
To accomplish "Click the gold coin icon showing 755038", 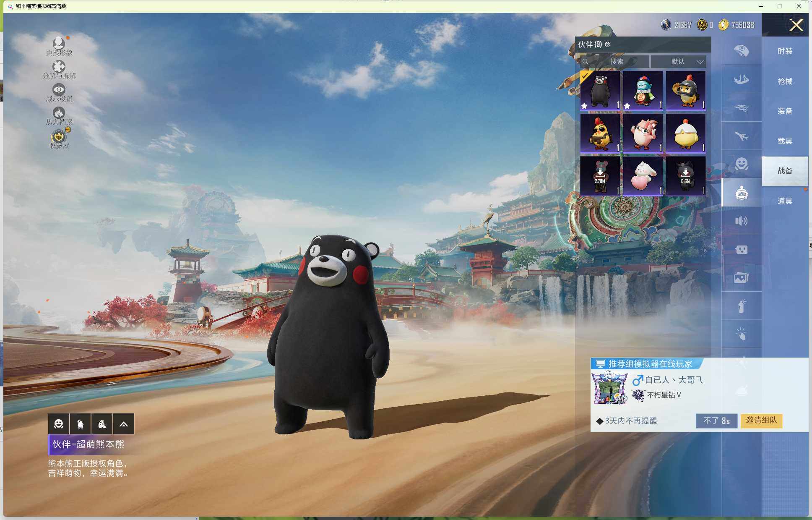I will [724, 25].
